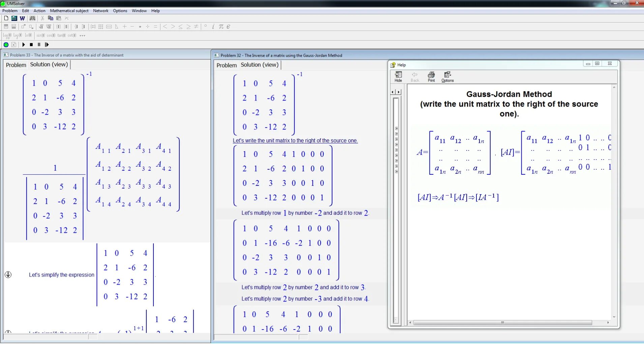Switch to Problem tab in Problem 33 window
Image resolution: width=644 pixels, height=344 pixels.
(16, 65)
